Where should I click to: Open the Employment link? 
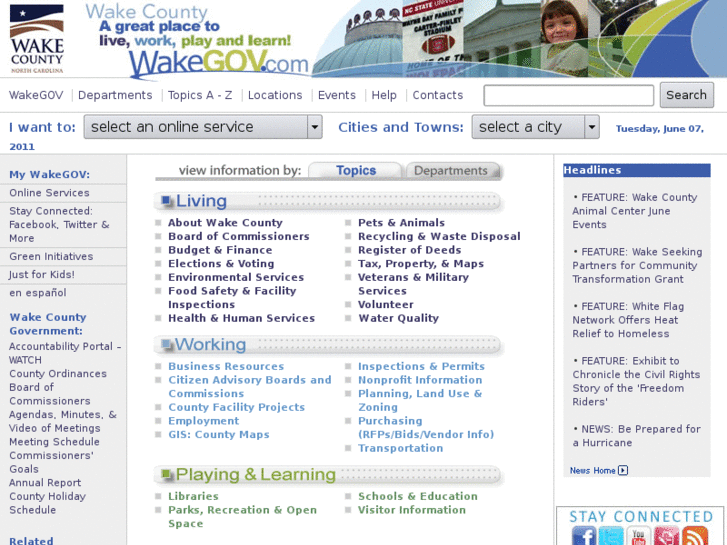click(x=204, y=421)
